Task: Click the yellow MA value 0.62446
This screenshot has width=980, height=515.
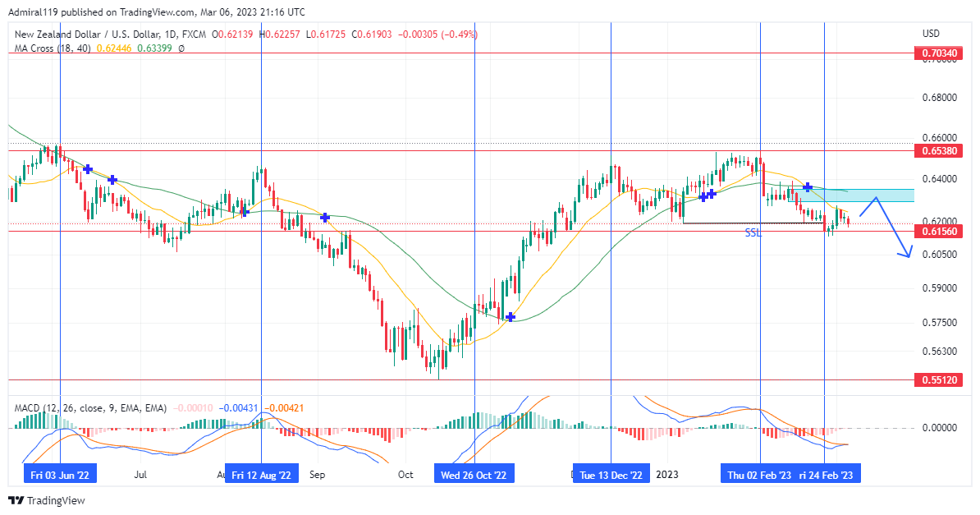Action: point(114,48)
